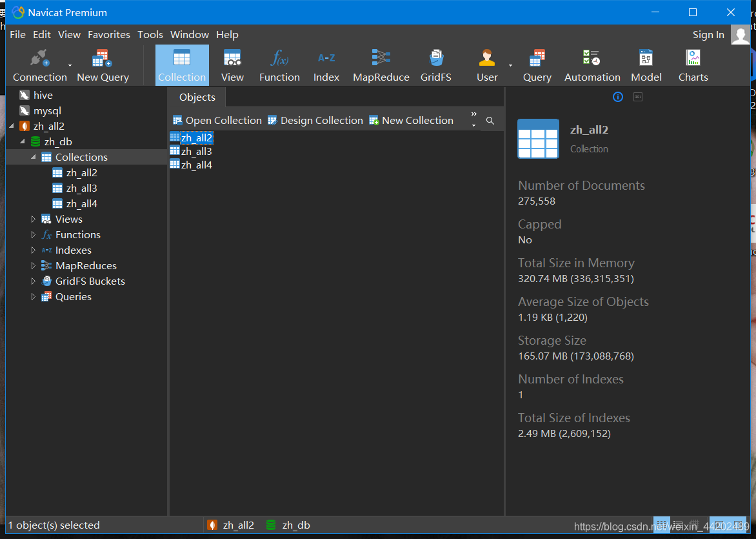This screenshot has width=756, height=539.
Task: Collapse the Collections tree node
Action: click(x=34, y=157)
